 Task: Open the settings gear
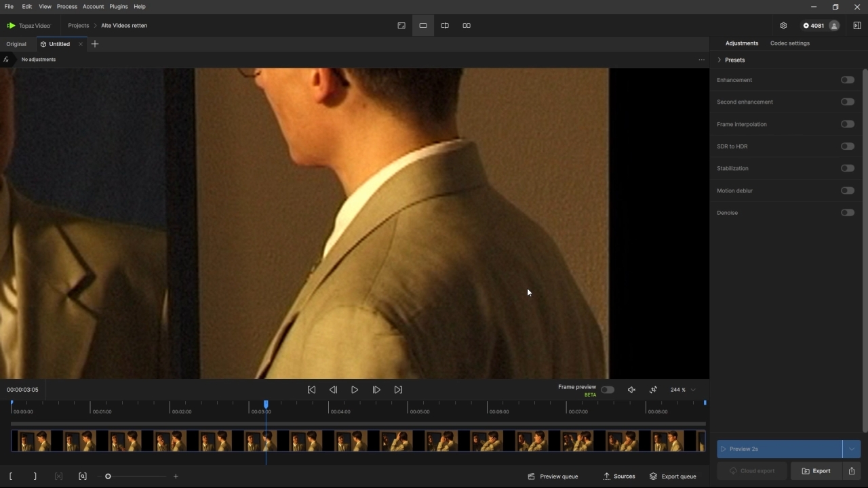tap(783, 26)
